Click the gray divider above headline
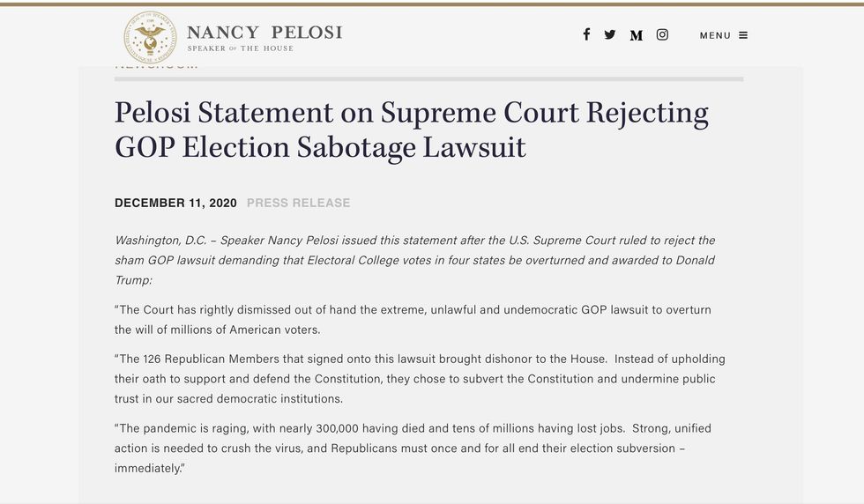 (428, 79)
